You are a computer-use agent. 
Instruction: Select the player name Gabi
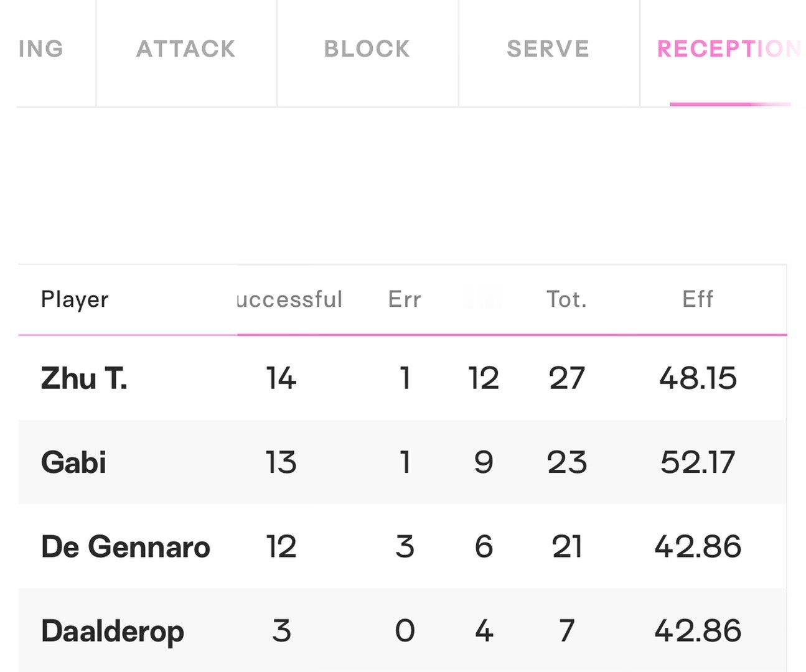73,462
